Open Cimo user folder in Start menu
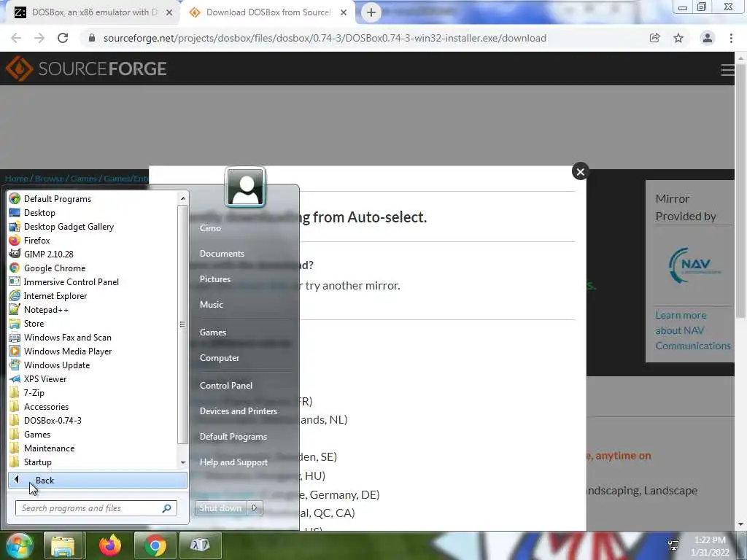747x560 pixels. point(210,228)
